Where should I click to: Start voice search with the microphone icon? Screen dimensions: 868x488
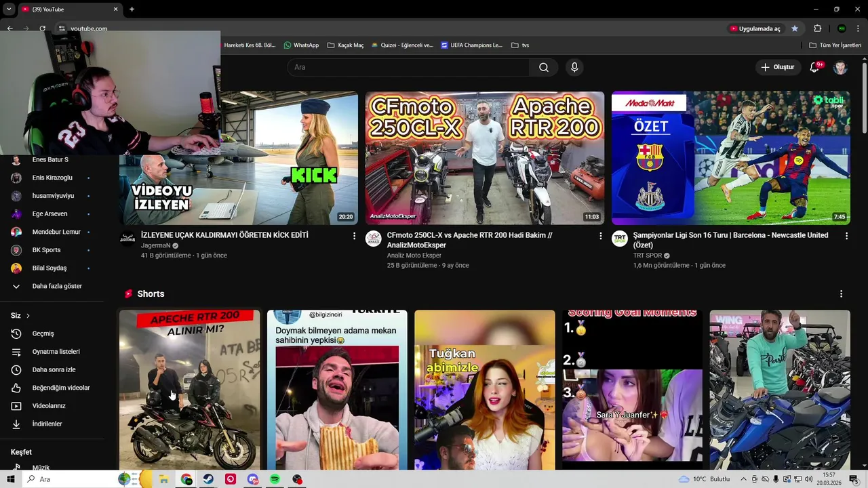[x=574, y=67]
